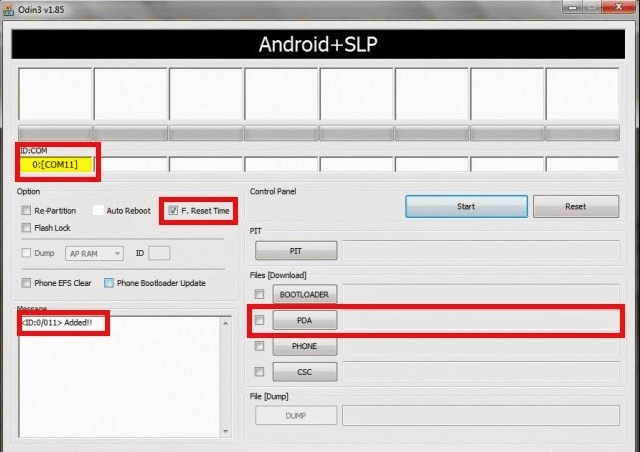This screenshot has width=640, height=452.
Task: Click the Android+SLP banner
Action: (318, 44)
